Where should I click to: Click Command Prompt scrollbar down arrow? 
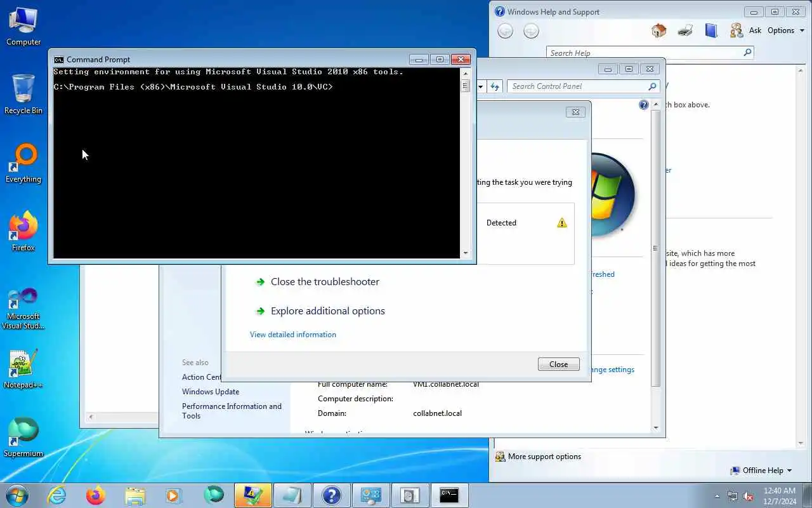(x=466, y=253)
